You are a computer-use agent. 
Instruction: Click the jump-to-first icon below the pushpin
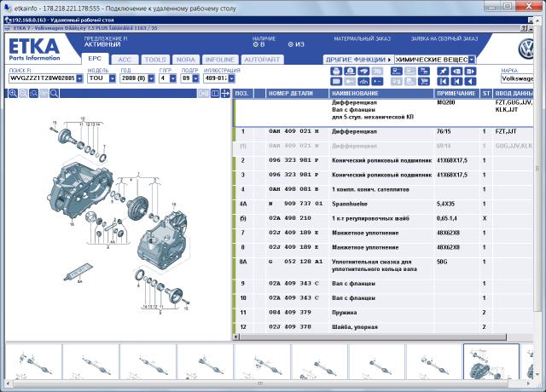click(443, 82)
